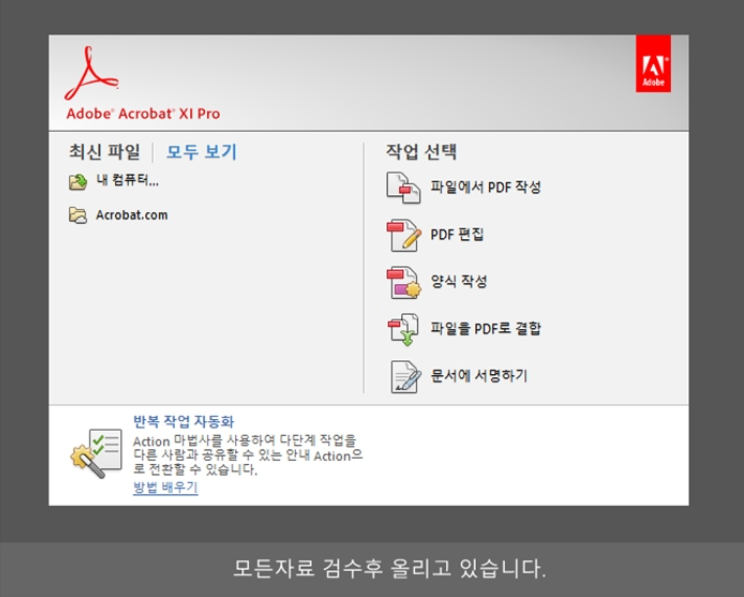Select the 파일에서 PDF 작성 text label
This screenshot has height=597, width=744.
click(485, 187)
